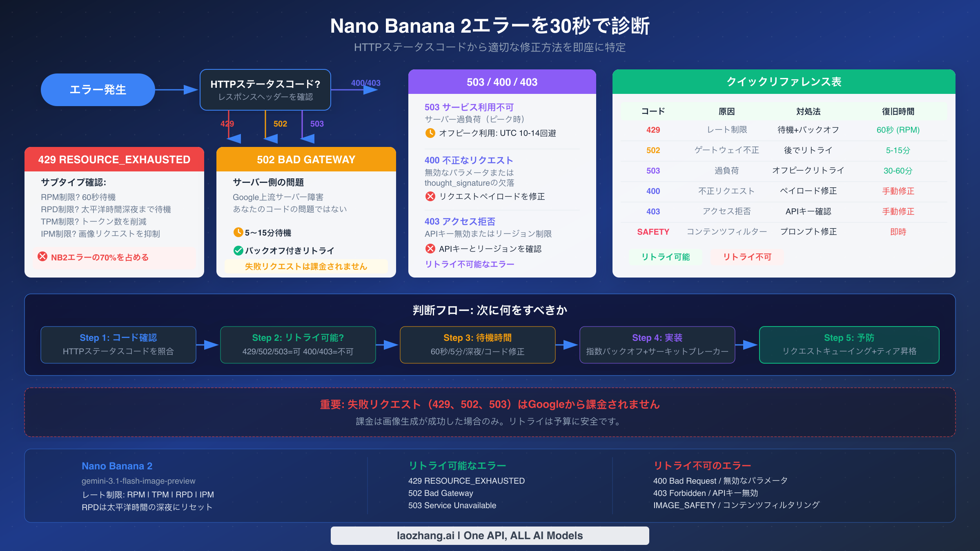Click the red X beside リクエストペイロードを修正

point(430,196)
